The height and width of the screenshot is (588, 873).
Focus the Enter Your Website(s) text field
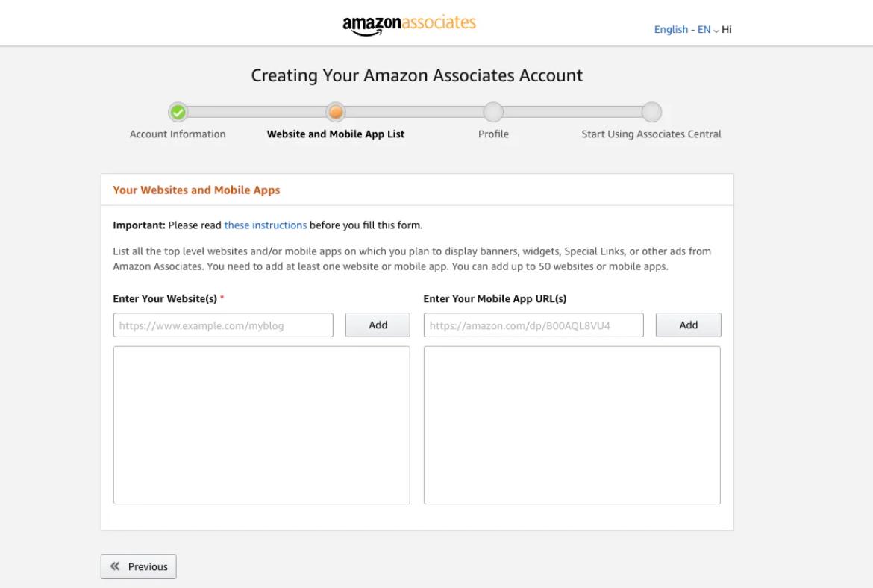coord(223,325)
